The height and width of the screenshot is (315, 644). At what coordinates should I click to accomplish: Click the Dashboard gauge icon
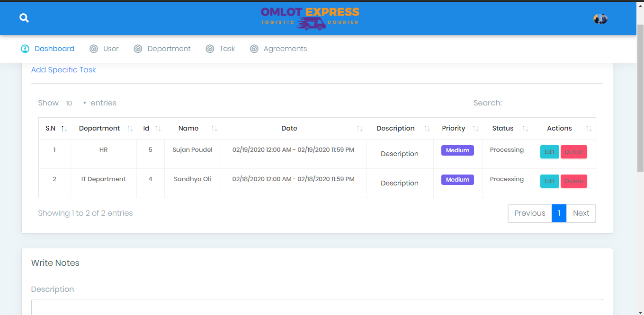[x=25, y=49]
